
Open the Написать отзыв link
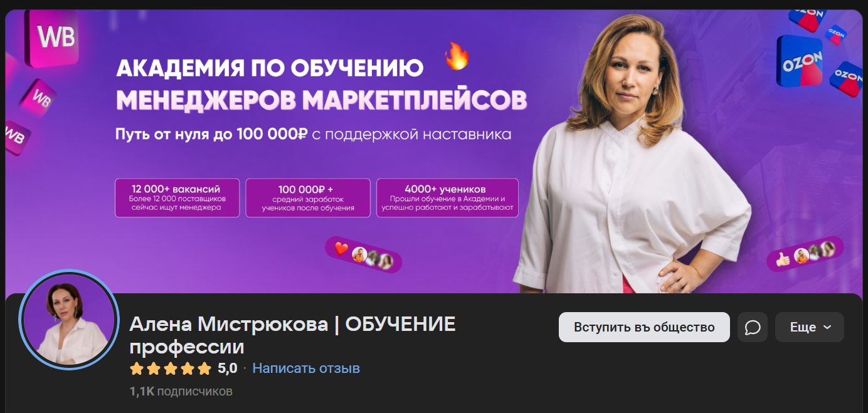coord(306,369)
